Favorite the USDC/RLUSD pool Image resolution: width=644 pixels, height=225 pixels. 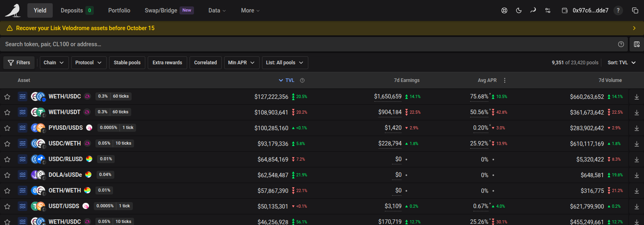point(7,160)
